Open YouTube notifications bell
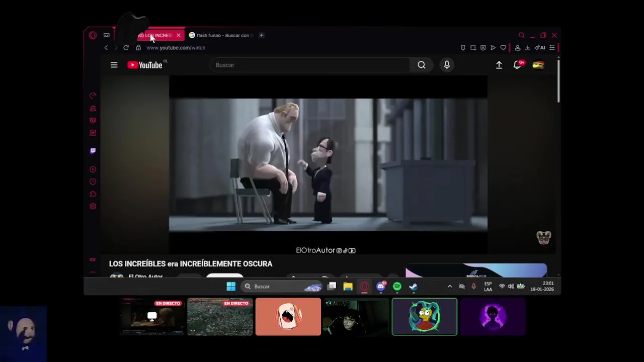 click(x=517, y=65)
